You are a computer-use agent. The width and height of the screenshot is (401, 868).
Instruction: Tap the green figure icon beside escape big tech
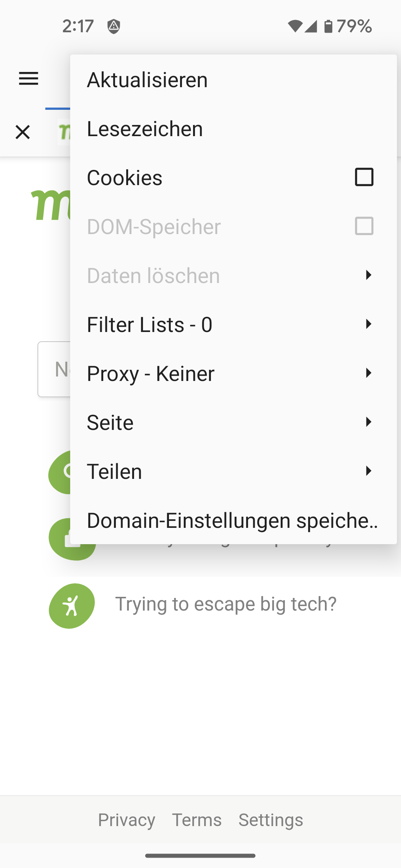(x=72, y=605)
